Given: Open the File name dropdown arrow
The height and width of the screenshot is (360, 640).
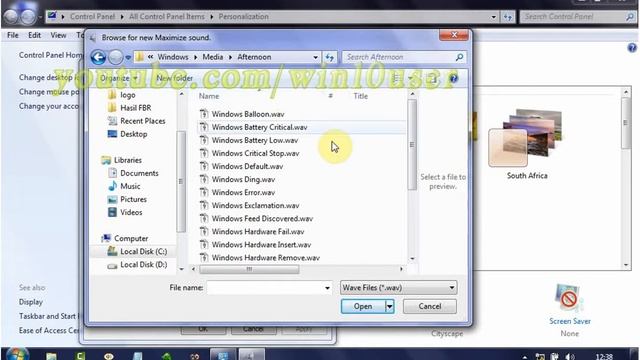Looking at the screenshot, I should coord(327,288).
